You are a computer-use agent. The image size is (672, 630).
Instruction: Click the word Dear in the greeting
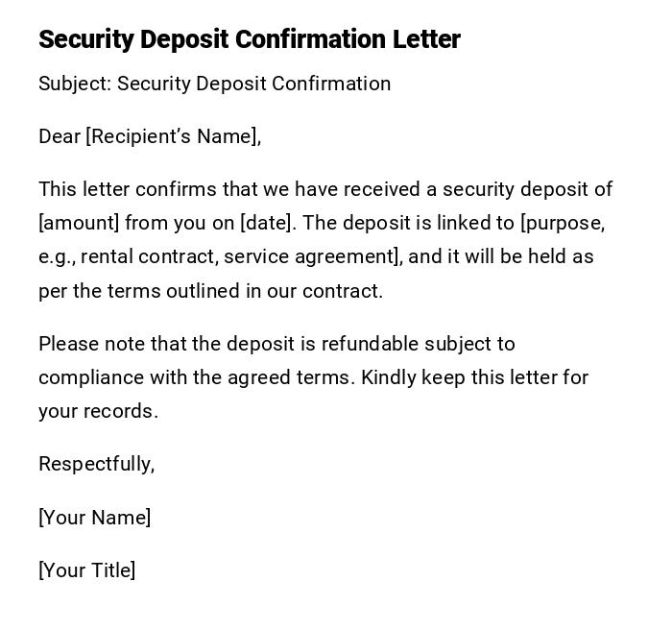(60, 136)
